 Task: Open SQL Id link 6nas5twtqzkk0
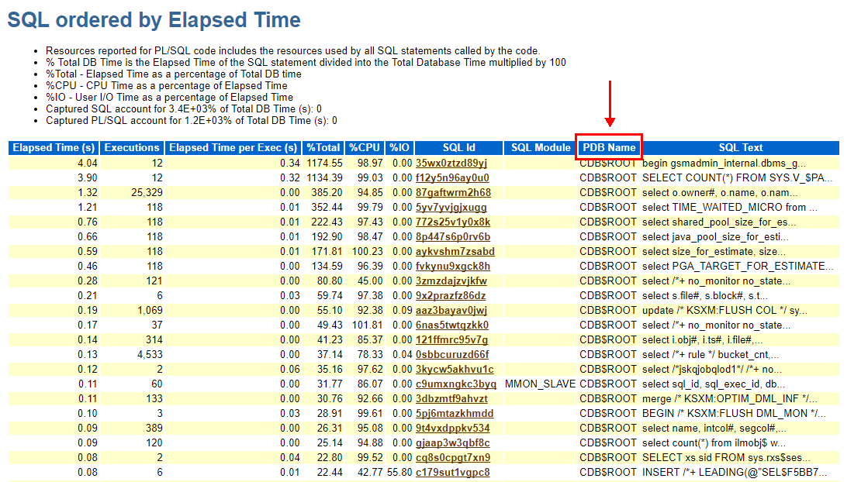(x=452, y=325)
